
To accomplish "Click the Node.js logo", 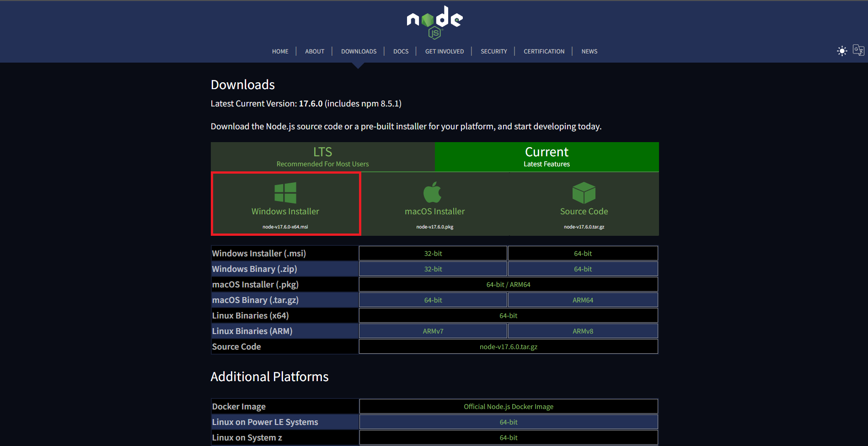I will click(x=434, y=22).
